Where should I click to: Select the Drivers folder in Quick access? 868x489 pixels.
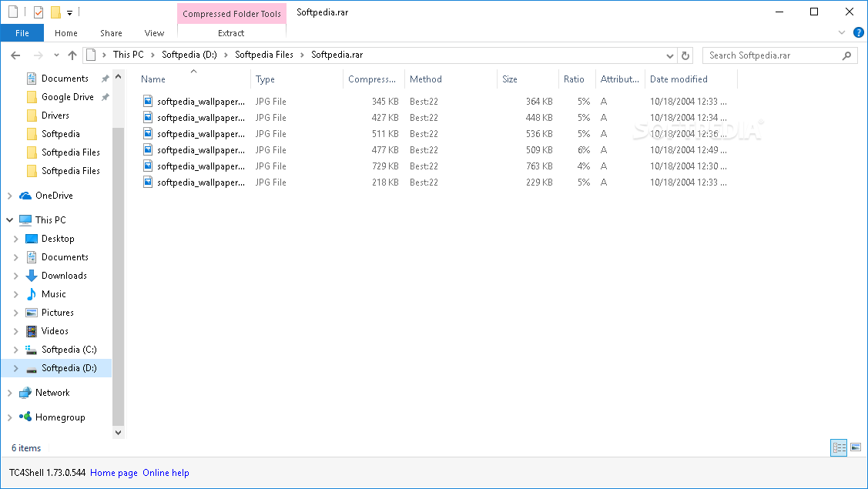tap(55, 116)
